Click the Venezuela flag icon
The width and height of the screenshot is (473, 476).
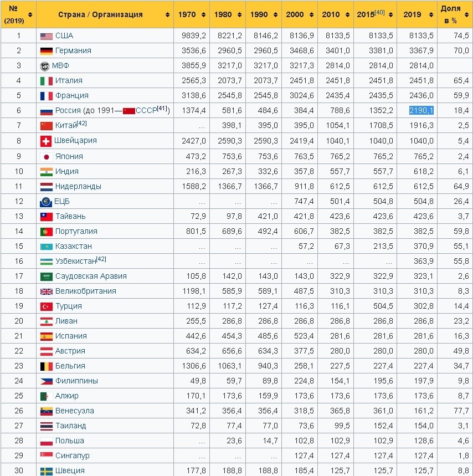click(x=46, y=411)
